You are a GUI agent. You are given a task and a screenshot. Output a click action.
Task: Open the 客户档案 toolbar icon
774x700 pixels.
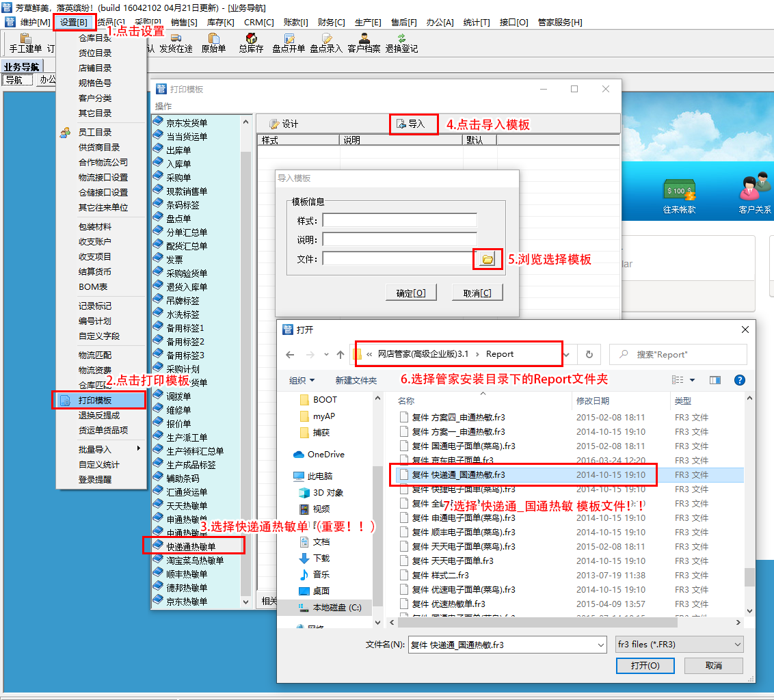364,43
